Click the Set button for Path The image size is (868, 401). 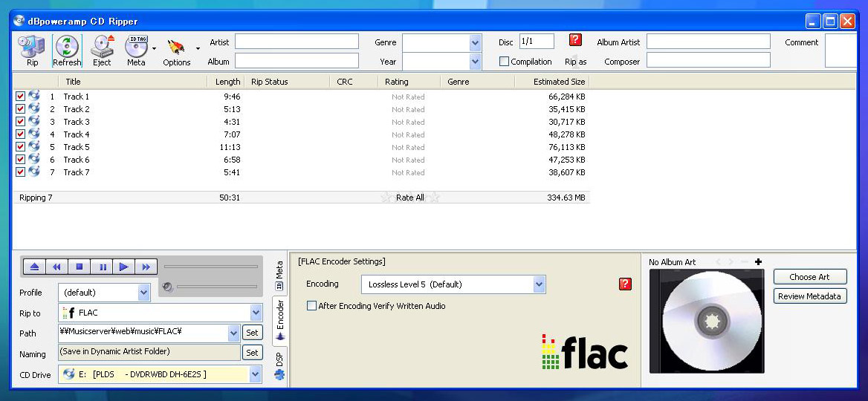tap(252, 333)
